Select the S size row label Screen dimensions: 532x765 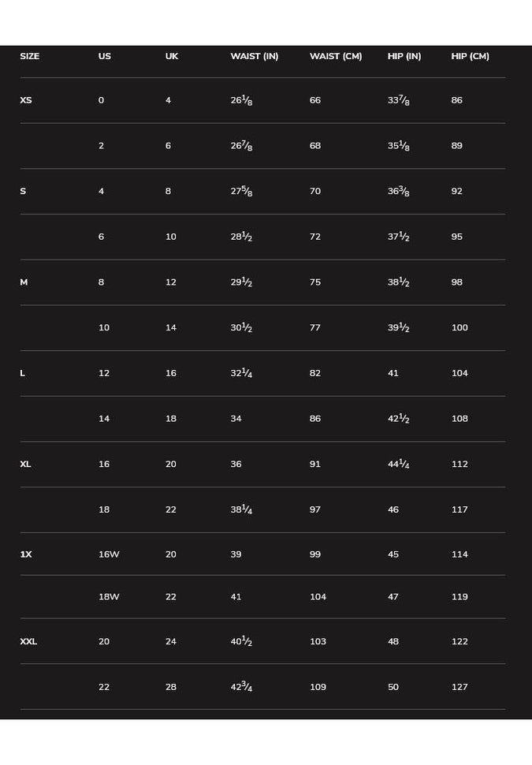click(23, 192)
